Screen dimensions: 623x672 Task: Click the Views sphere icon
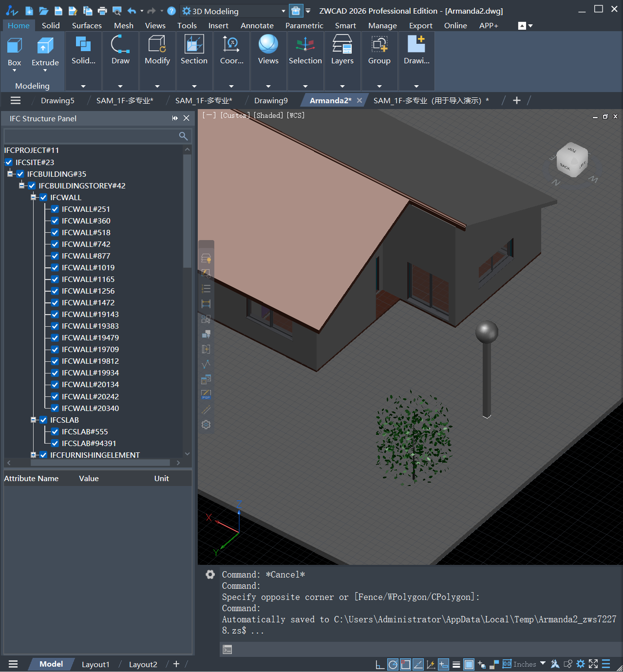(x=268, y=45)
